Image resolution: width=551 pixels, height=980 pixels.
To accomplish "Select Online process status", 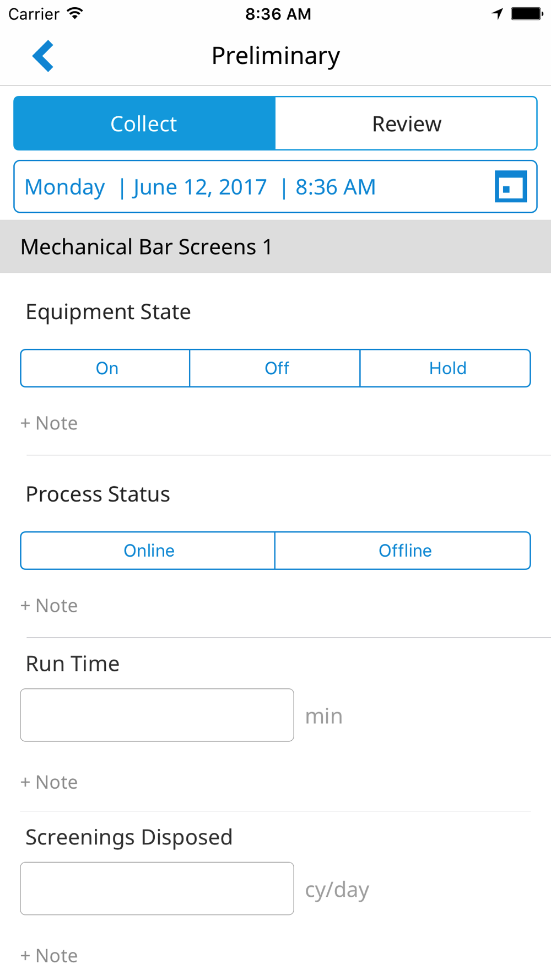I will (x=148, y=551).
